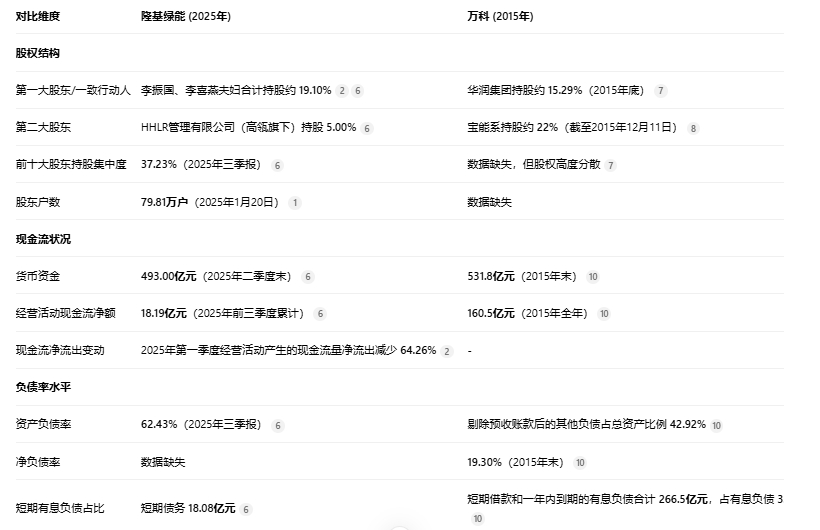Click the 前十大股东持股集中度 row label
Image resolution: width=820 pixels, height=530 pixels.
(71, 165)
